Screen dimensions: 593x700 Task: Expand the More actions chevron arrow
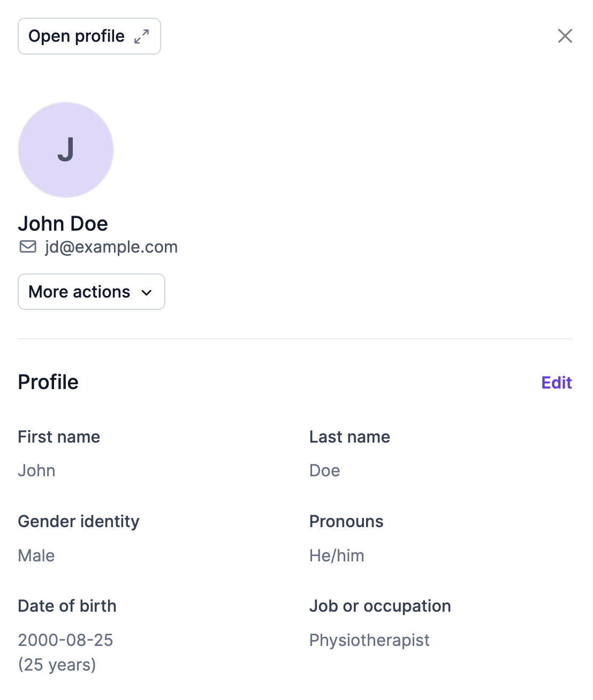147,292
